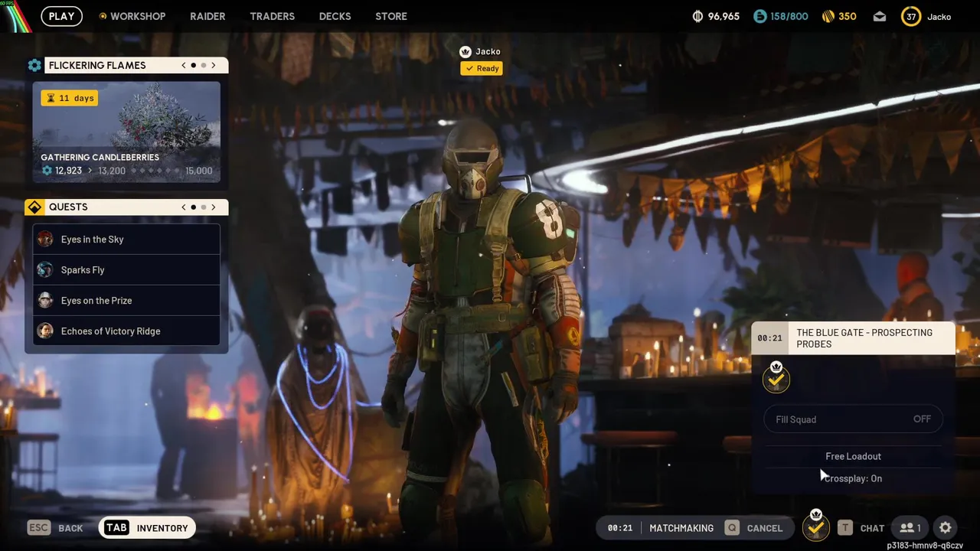Toggle the Fill Squad OFF switch

pyautogui.click(x=853, y=419)
